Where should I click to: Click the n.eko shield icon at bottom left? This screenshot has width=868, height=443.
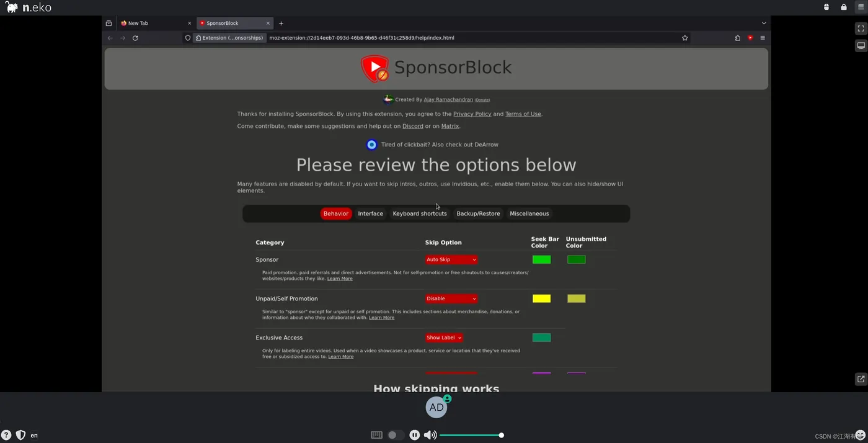point(20,435)
